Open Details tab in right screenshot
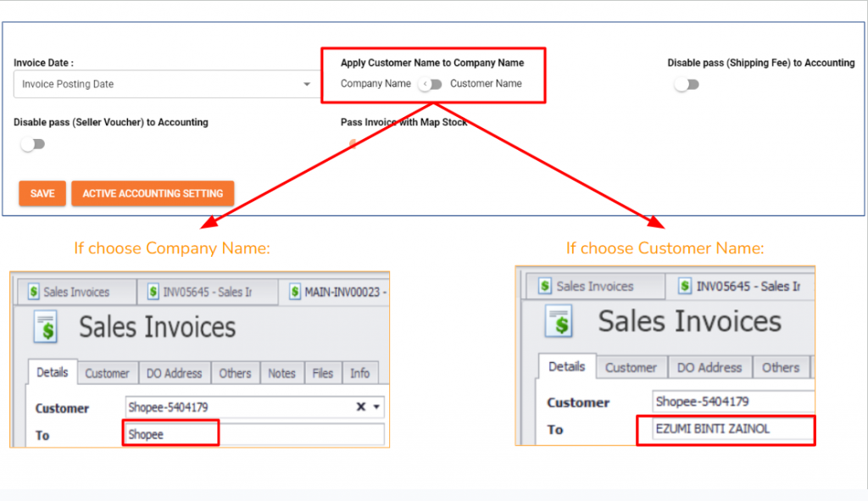This screenshot has width=868, height=501. tap(566, 366)
